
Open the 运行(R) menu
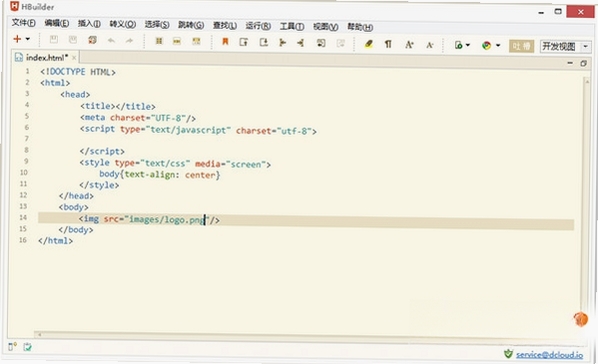pos(258,26)
